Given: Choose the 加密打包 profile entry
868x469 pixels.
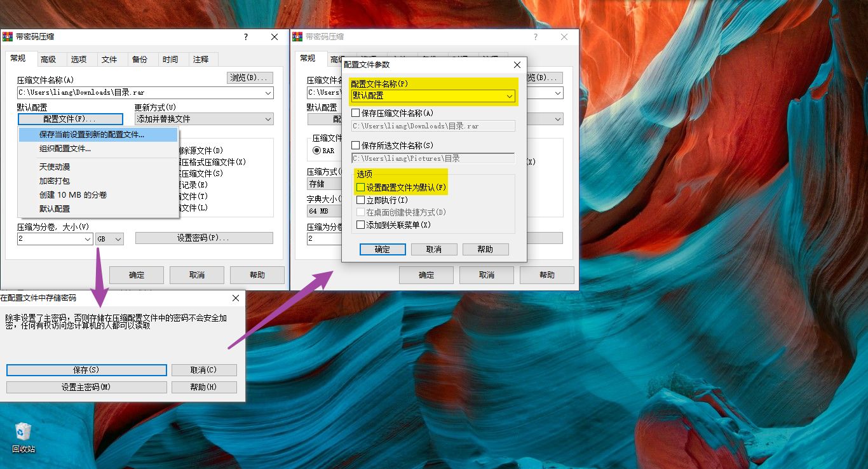Looking at the screenshot, I should pos(98,180).
